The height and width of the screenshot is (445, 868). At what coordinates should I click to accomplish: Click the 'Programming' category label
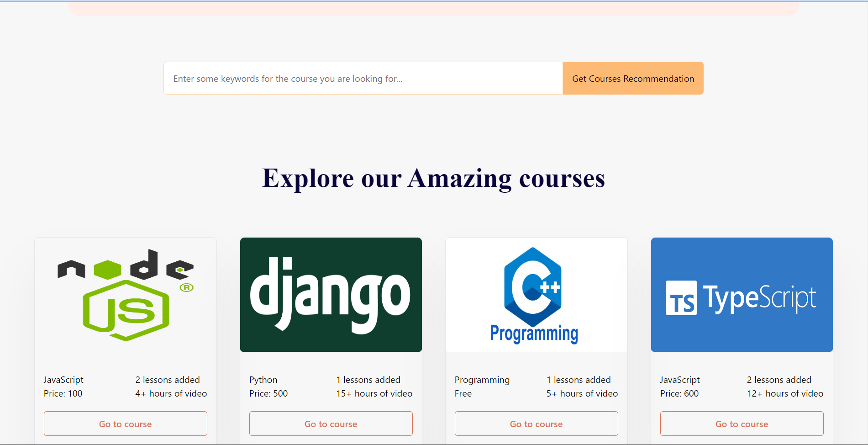482,380
